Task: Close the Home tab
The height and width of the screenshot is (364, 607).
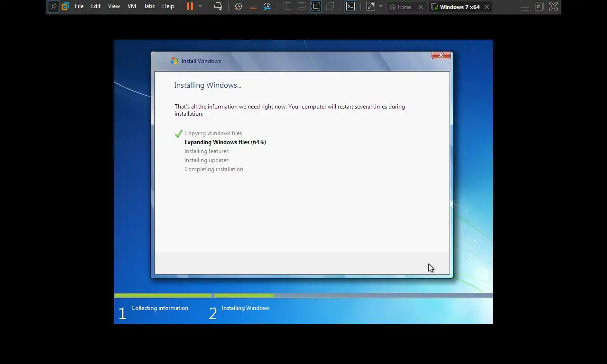Action: [421, 7]
